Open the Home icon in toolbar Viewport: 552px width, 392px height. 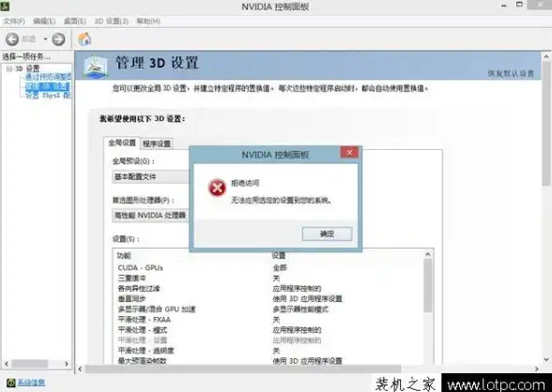pos(84,38)
